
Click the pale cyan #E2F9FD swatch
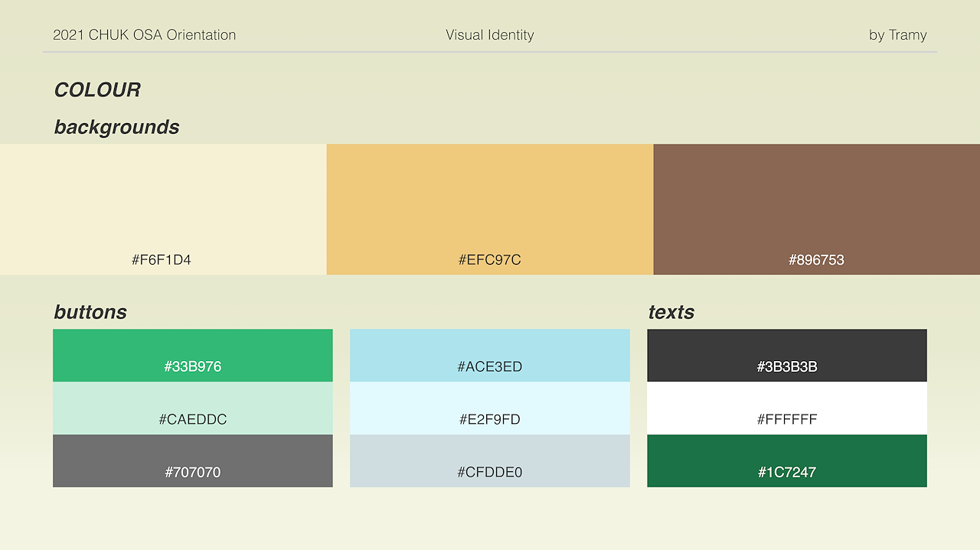click(490, 408)
